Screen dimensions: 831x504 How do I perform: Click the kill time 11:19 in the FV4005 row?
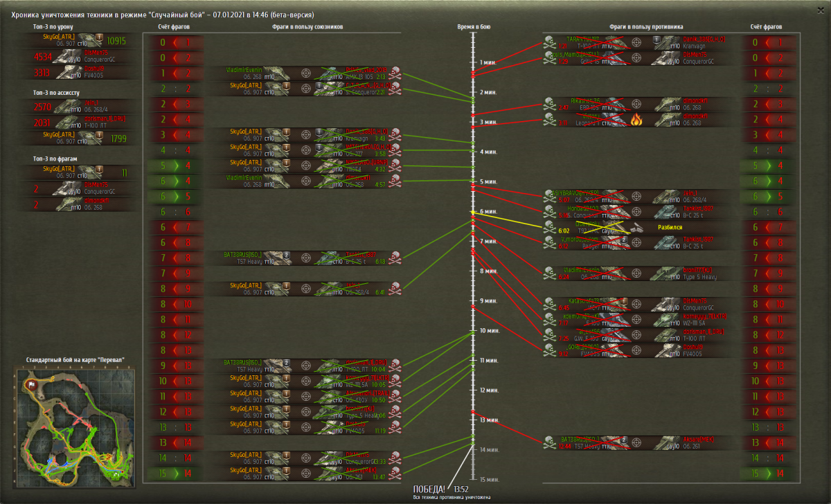[379, 431]
